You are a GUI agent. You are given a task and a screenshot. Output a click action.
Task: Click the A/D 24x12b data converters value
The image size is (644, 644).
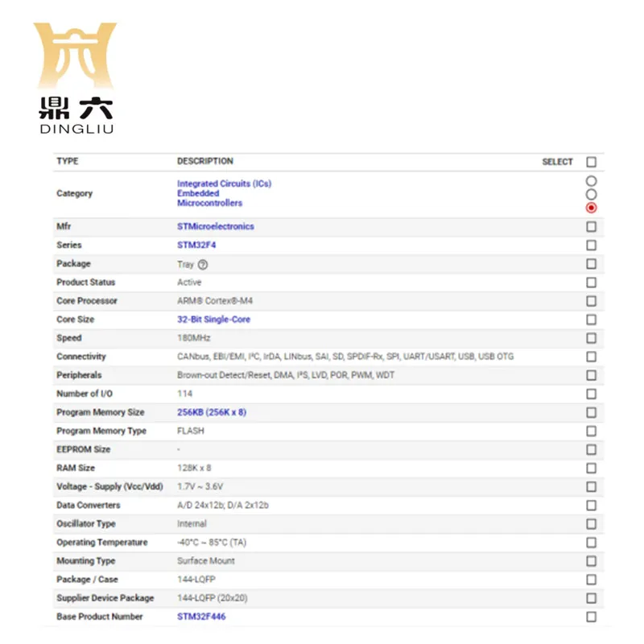tap(223, 505)
